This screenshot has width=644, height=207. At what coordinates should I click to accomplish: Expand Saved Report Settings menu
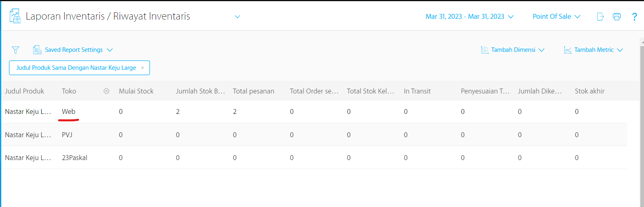tap(110, 50)
